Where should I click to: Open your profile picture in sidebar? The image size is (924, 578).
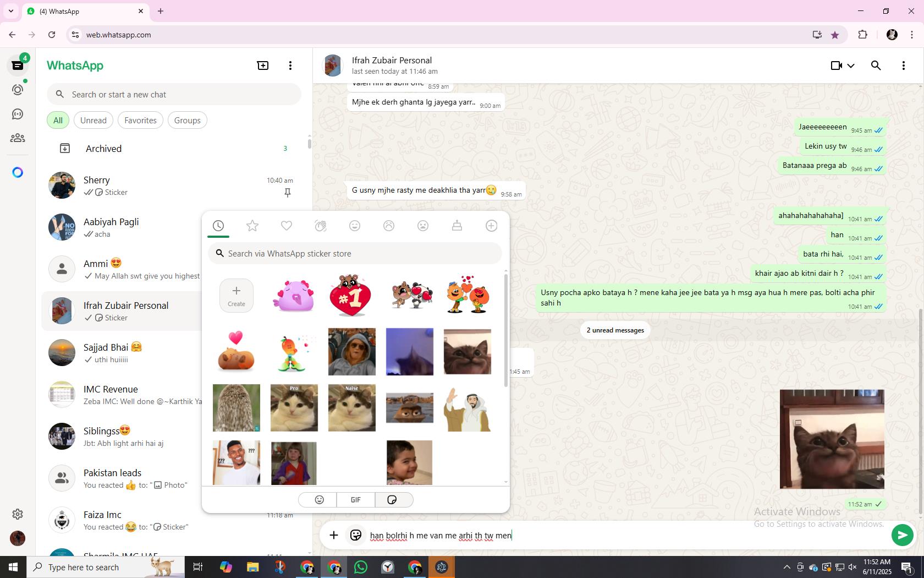18,538
